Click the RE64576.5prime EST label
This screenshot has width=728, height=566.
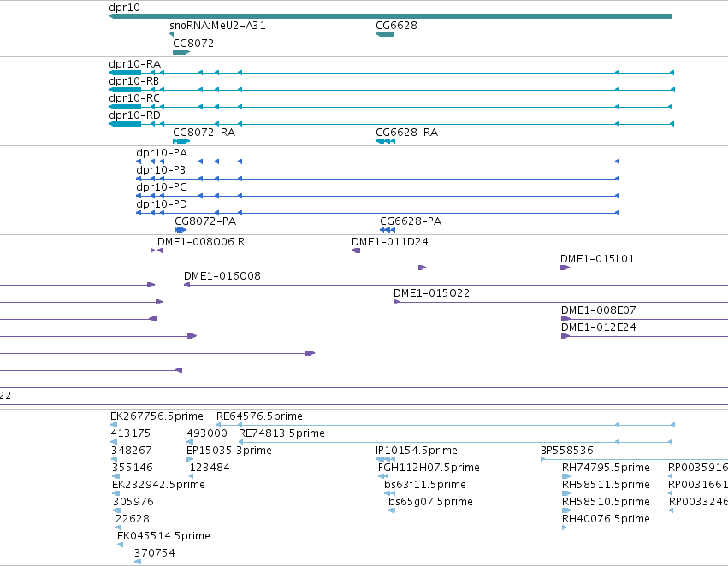tap(259, 416)
